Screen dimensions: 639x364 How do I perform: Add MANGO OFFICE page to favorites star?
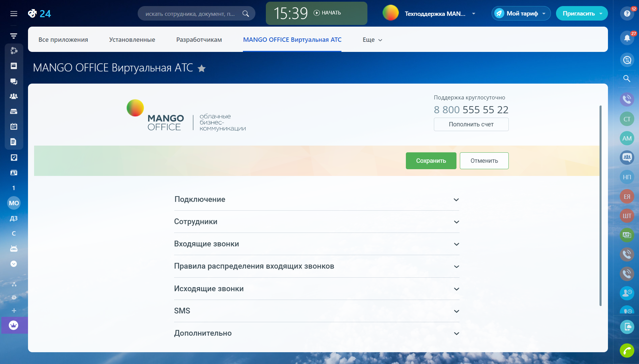click(201, 68)
